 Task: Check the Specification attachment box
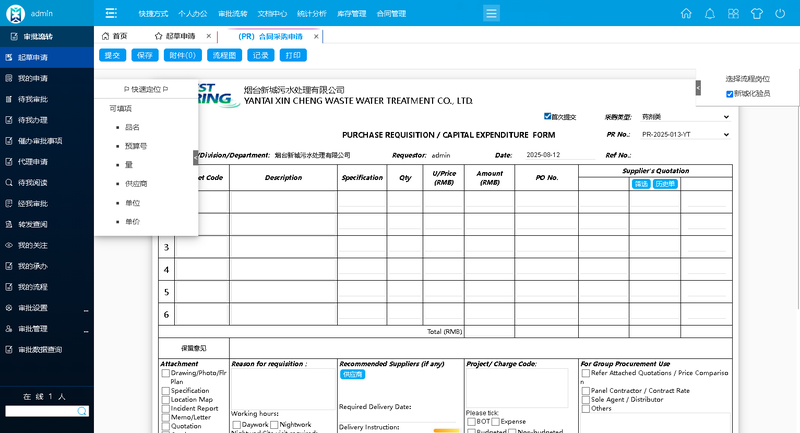point(166,391)
